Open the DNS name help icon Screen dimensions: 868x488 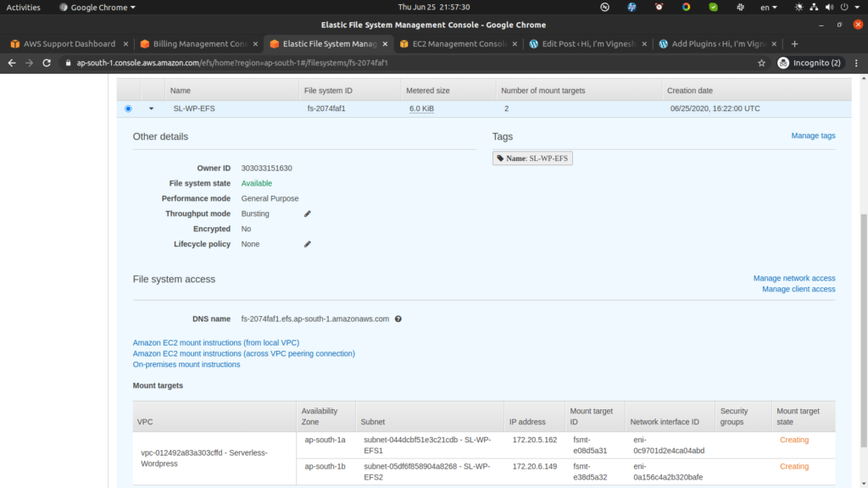pos(398,319)
